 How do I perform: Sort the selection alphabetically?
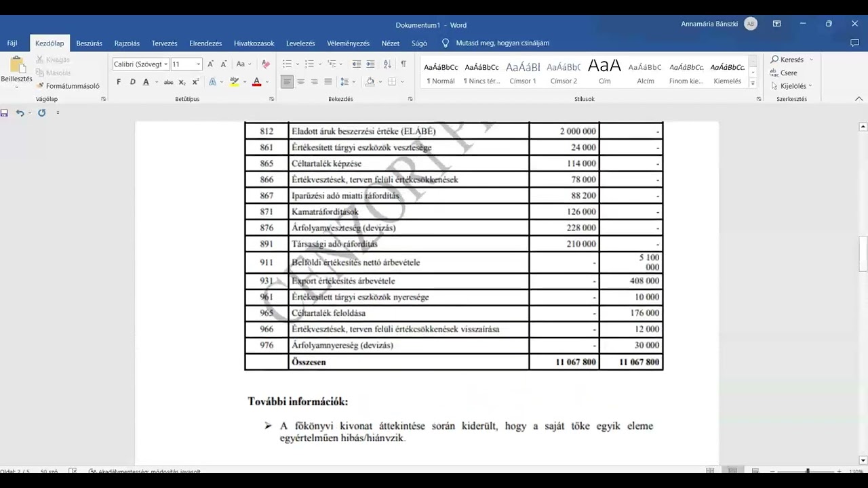(x=387, y=64)
